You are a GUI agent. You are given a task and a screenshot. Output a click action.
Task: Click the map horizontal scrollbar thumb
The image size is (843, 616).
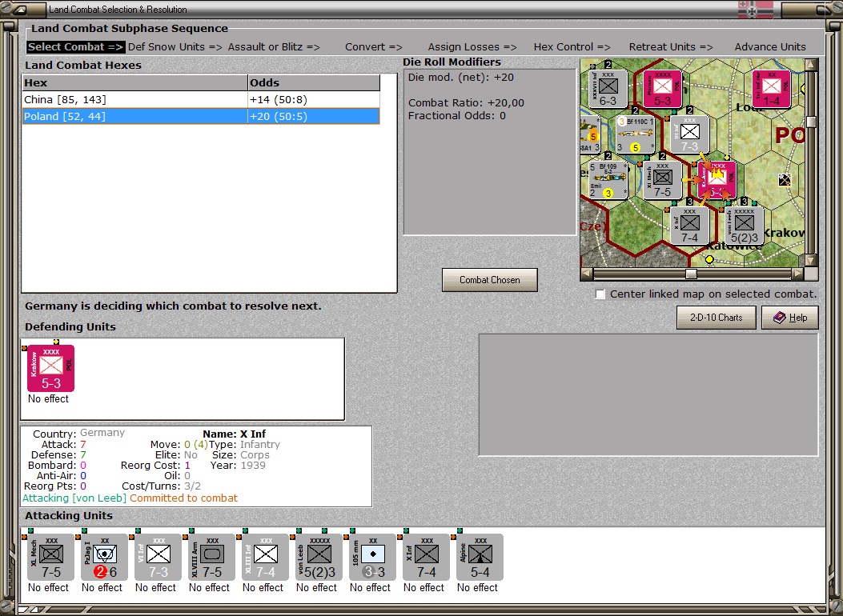pos(692,274)
